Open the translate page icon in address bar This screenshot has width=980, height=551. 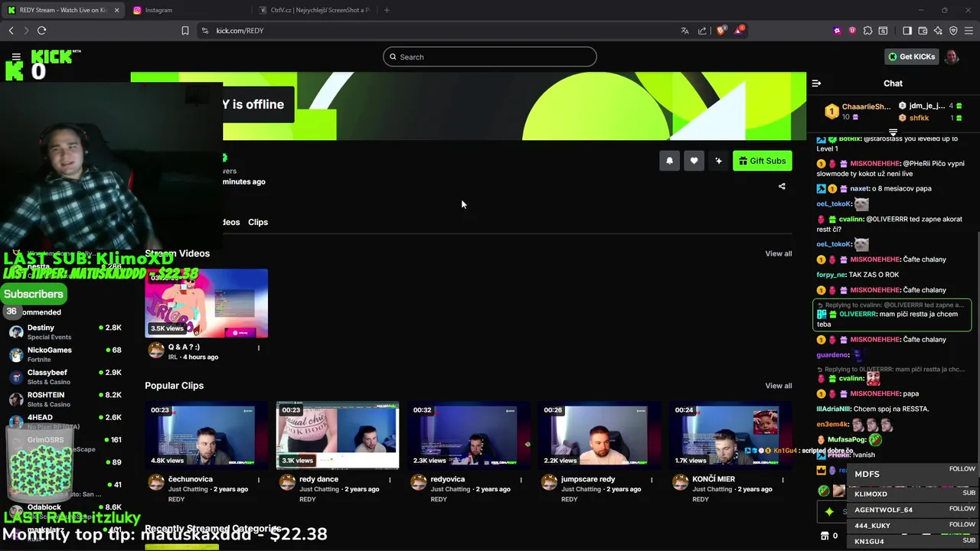coord(684,31)
